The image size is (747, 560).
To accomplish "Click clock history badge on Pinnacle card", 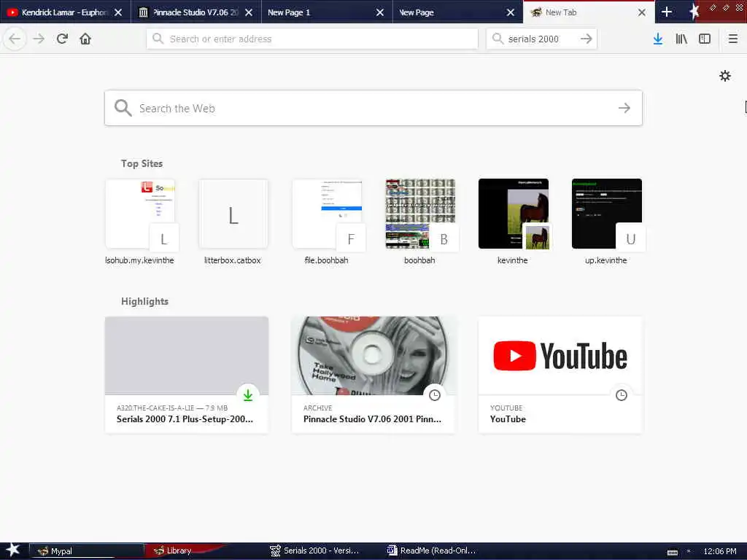I will (435, 394).
